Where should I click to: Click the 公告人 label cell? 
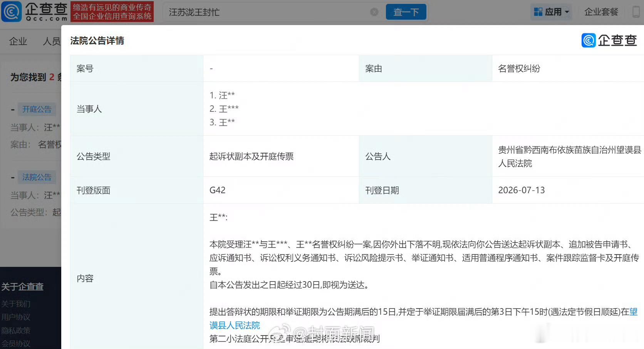pos(426,157)
